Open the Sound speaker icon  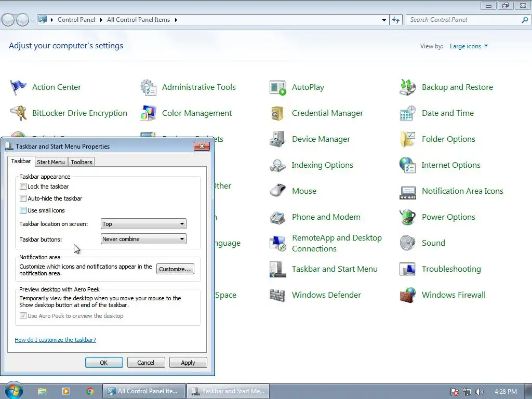(x=408, y=243)
